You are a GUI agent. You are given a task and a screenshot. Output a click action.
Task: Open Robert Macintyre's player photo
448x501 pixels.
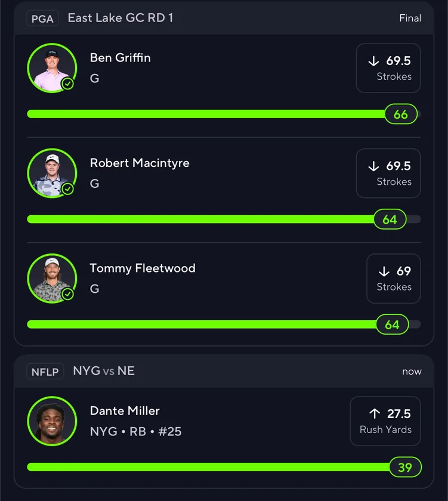coord(51,172)
